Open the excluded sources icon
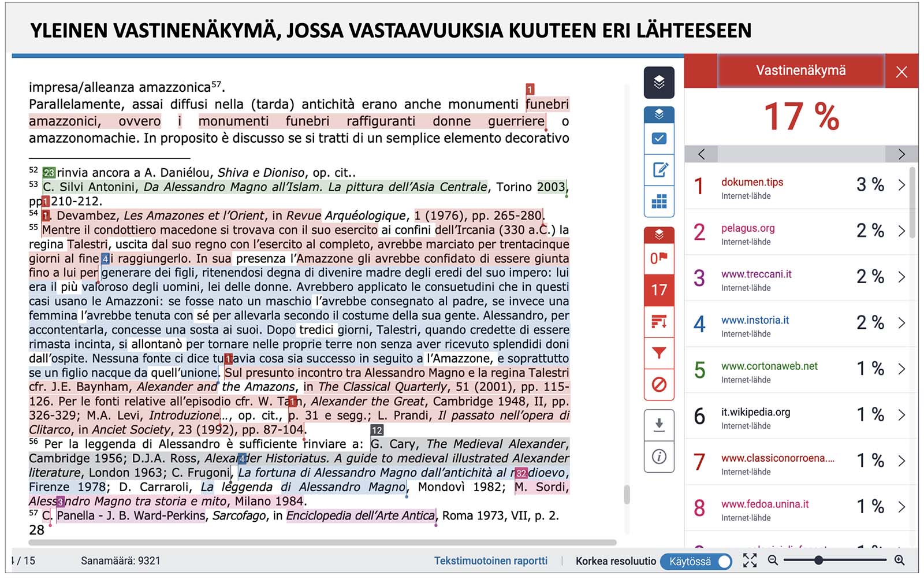This screenshot has height=579, width=924. point(659,384)
